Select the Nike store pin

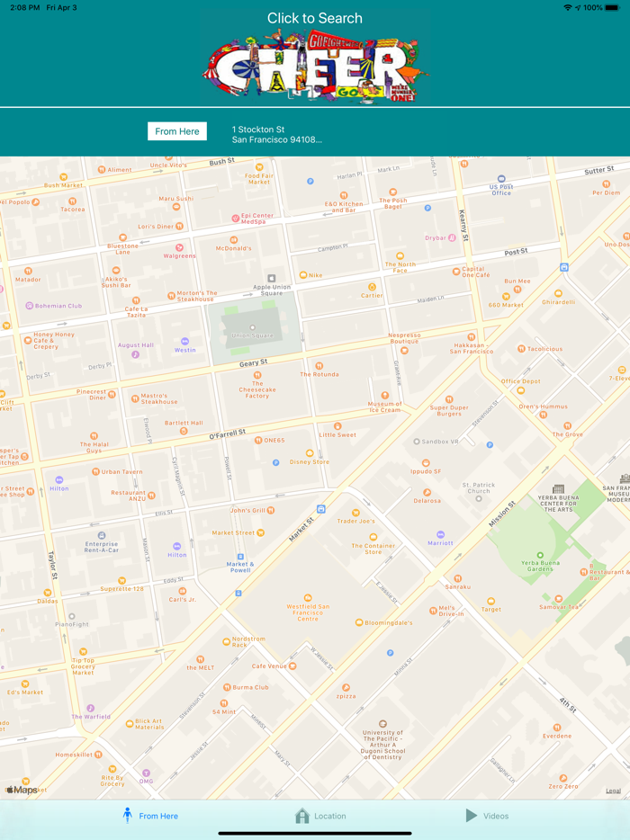[x=303, y=275]
